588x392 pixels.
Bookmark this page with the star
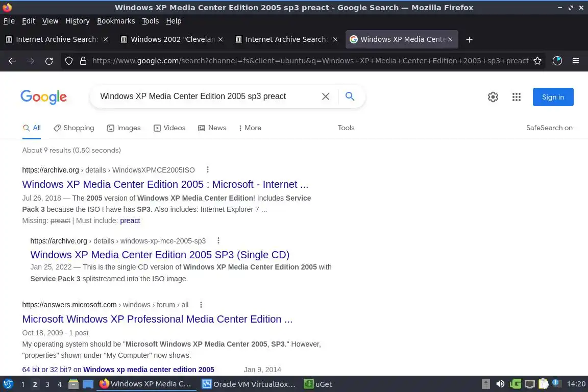click(x=537, y=61)
